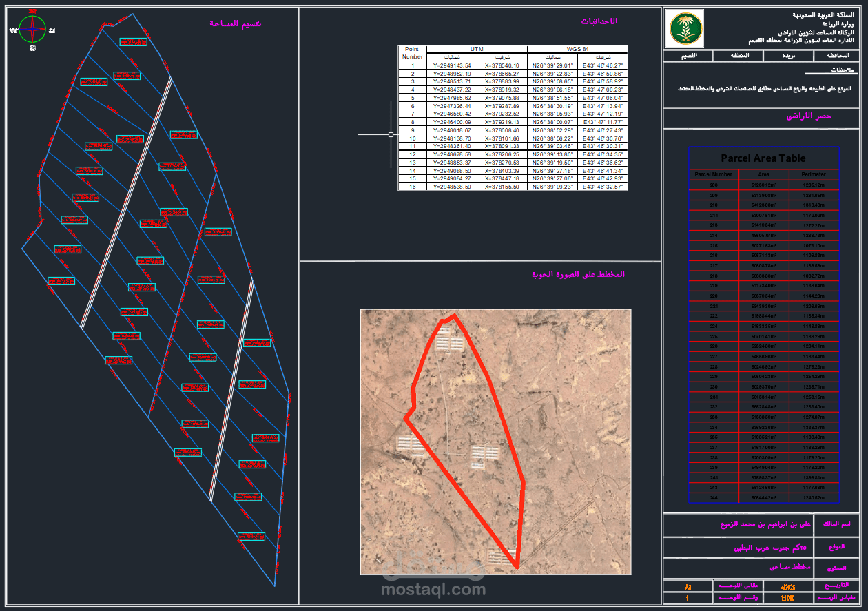Click cell 'X=379075.88'

point(502,98)
